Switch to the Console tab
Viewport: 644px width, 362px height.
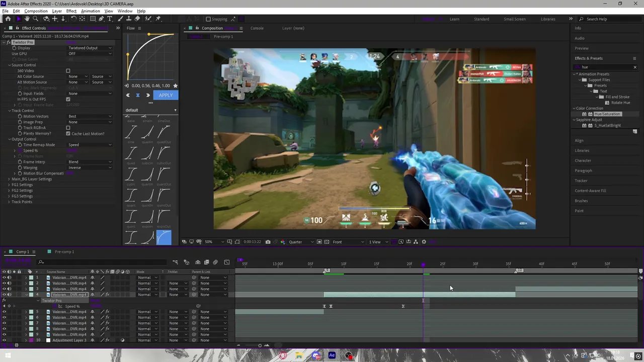coord(257,28)
